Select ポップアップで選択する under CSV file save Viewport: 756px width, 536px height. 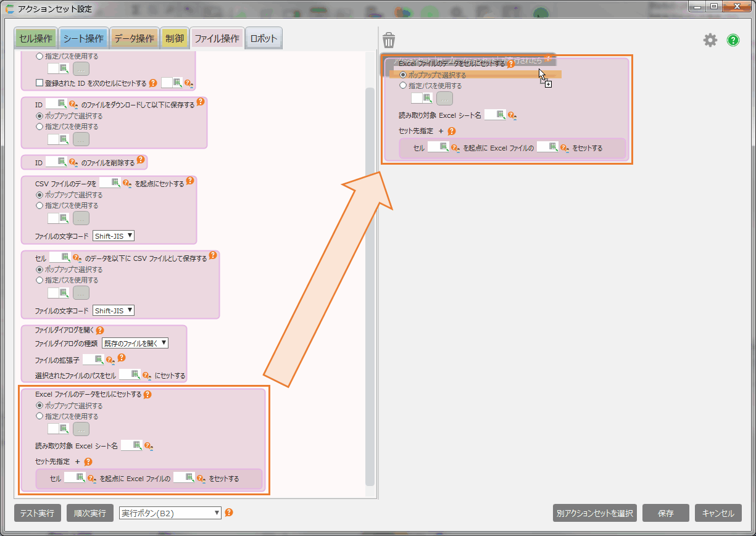tap(39, 270)
